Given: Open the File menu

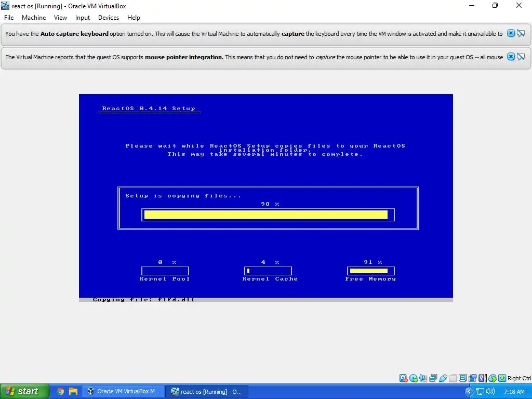Looking at the screenshot, I should (x=9, y=18).
